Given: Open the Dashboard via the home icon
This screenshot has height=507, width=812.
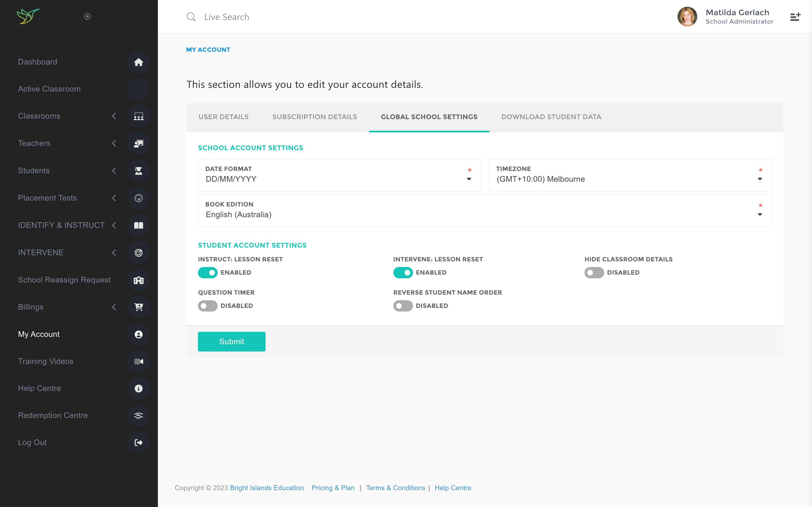Looking at the screenshot, I should (139, 62).
